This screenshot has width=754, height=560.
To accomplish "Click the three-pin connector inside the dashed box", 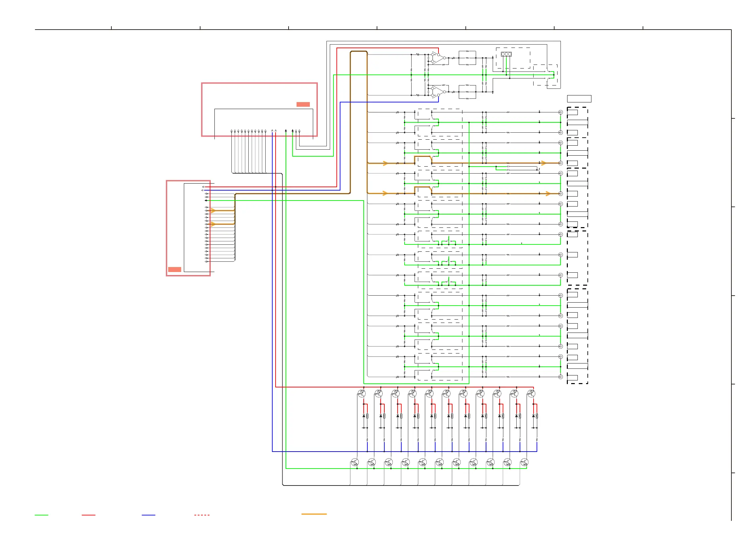I will pyautogui.click(x=506, y=54).
